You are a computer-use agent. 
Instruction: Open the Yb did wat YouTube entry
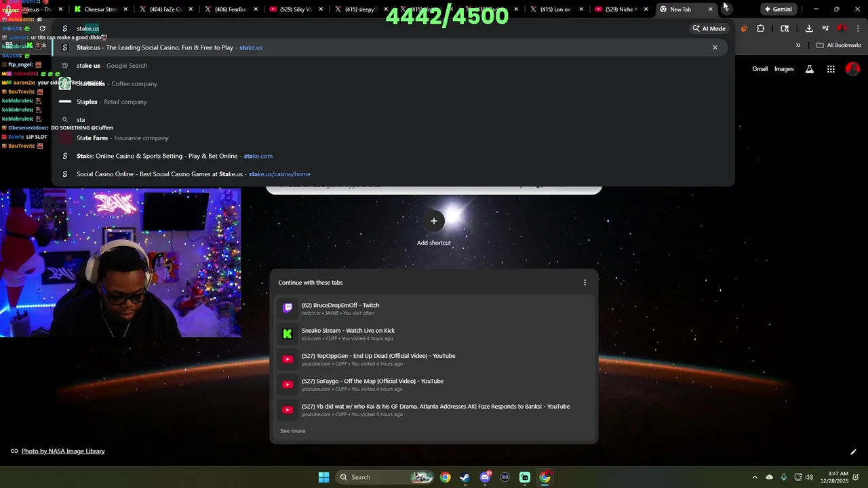[434, 410]
